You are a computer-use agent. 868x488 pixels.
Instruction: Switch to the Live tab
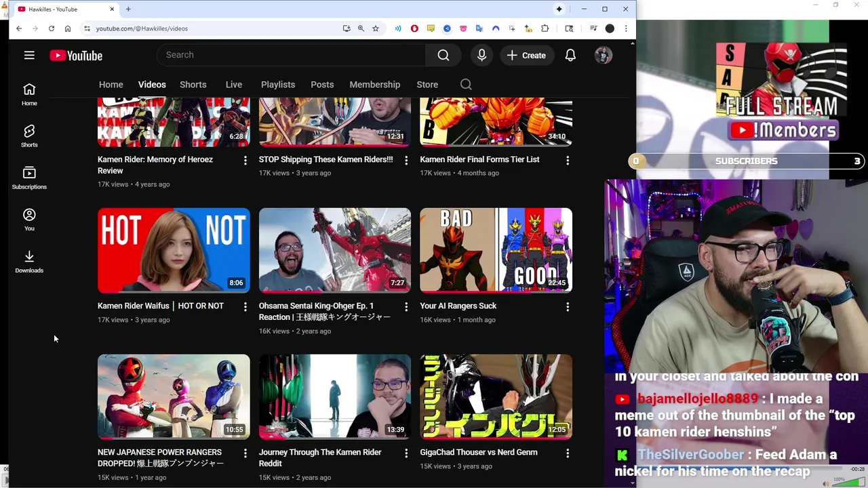(x=234, y=85)
